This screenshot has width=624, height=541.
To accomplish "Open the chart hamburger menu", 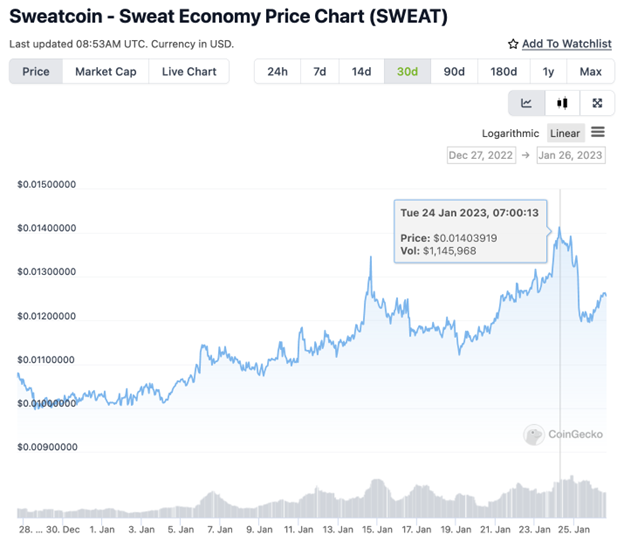I will pos(597,132).
